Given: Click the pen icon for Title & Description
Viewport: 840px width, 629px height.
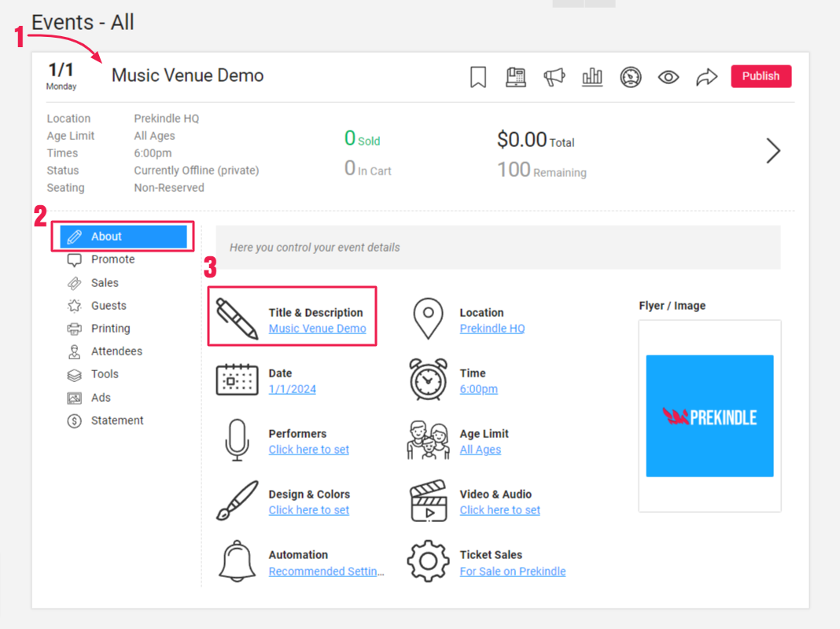Looking at the screenshot, I should click(x=237, y=318).
